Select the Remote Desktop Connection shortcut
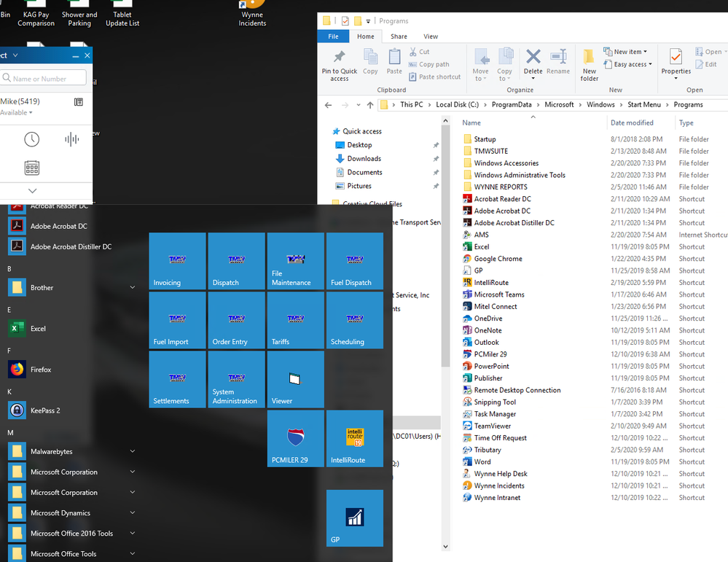 point(517,390)
